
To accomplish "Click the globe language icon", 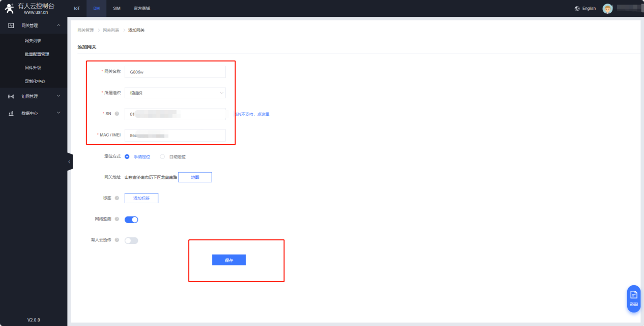I will click(577, 9).
